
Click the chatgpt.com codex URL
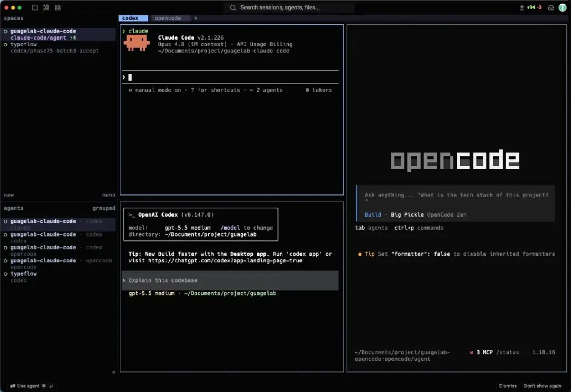point(225,260)
